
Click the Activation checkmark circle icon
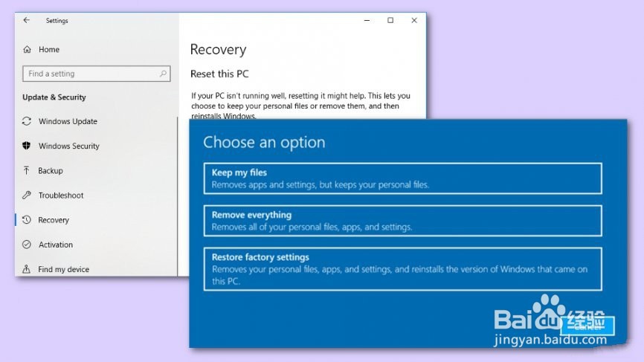27,245
